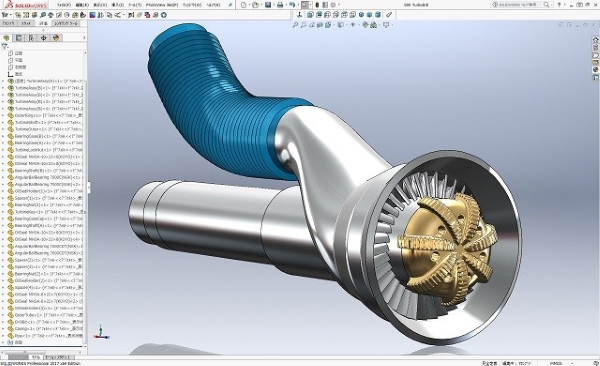This screenshot has height=366, width=600.
Task: Open the FeatureManager design tree tab icon
Action: pyautogui.click(x=6, y=38)
